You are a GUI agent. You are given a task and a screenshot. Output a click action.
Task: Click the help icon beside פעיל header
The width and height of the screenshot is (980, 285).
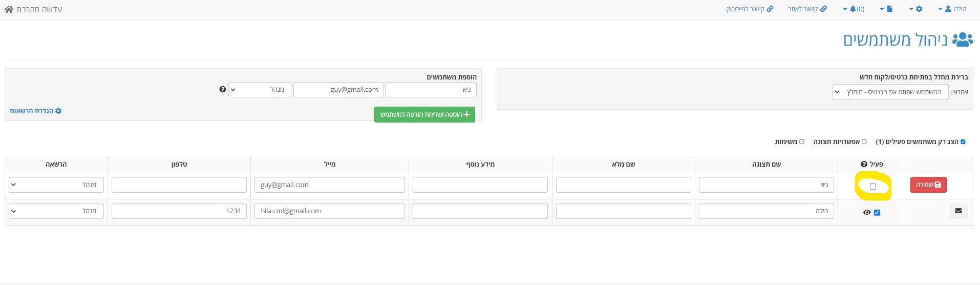click(x=864, y=164)
